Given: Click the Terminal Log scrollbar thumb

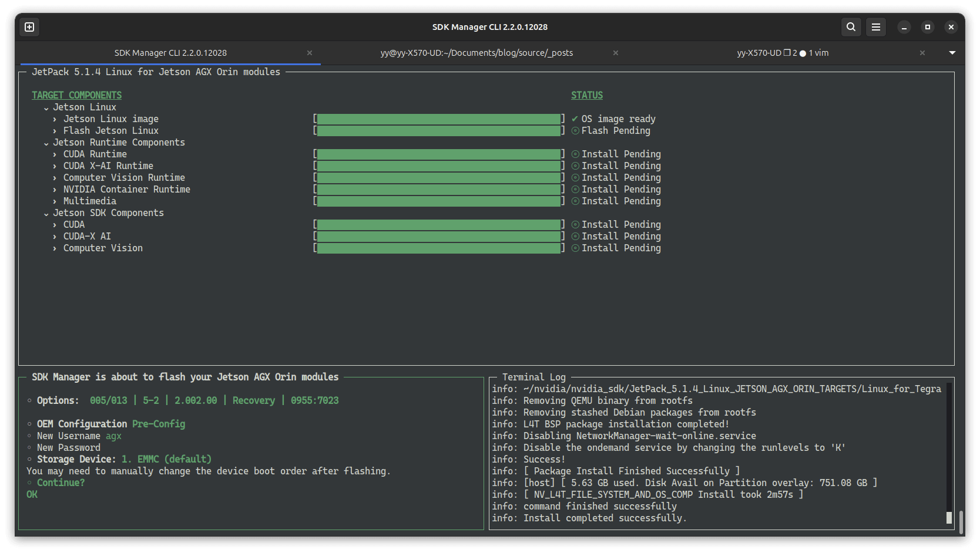Looking at the screenshot, I should point(949,517).
